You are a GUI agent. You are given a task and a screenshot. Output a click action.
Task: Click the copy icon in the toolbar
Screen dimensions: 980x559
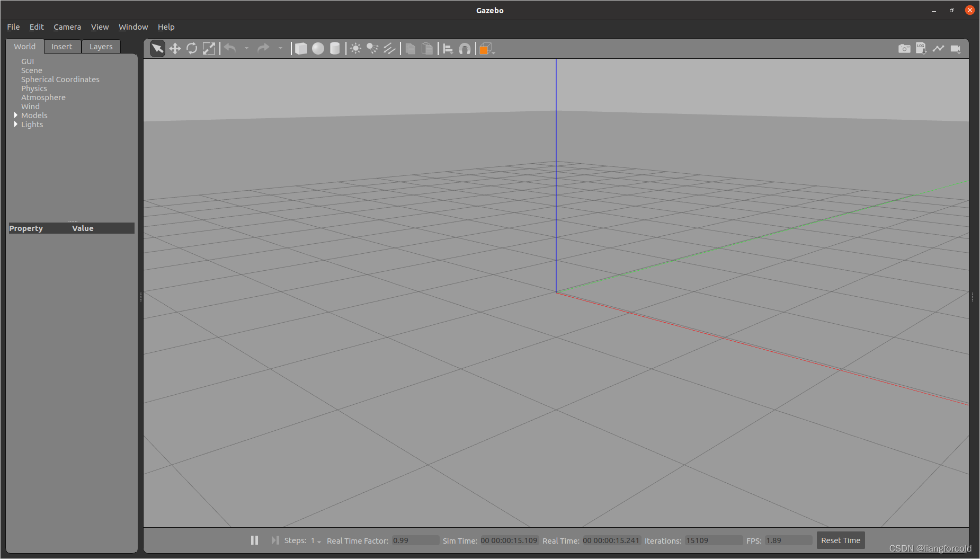click(x=410, y=49)
